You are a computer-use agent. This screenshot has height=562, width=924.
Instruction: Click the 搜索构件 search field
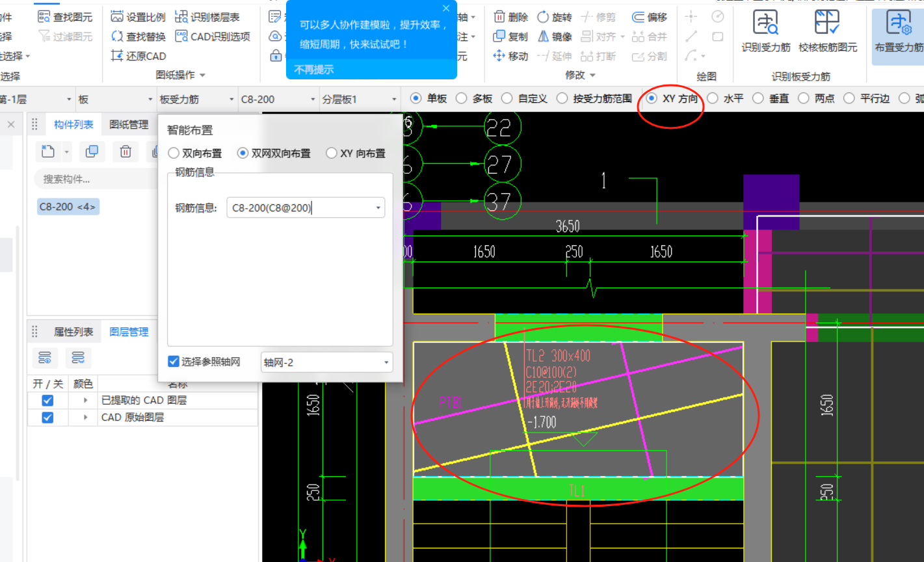[94, 179]
